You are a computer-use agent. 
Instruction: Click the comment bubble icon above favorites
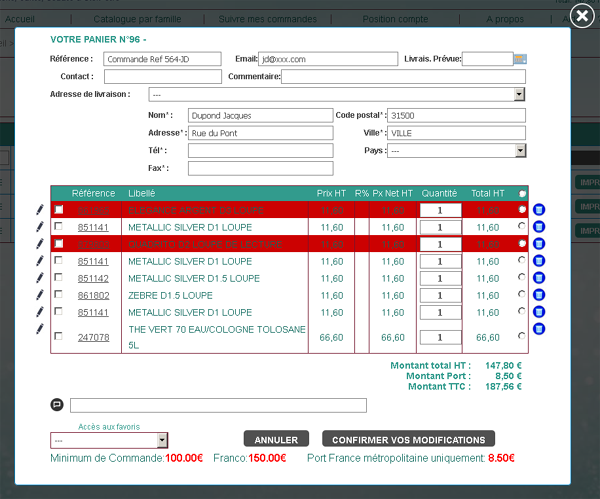(x=57, y=405)
